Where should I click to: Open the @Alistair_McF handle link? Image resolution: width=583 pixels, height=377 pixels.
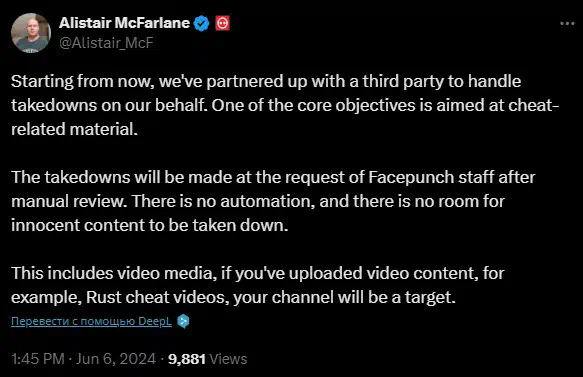106,43
